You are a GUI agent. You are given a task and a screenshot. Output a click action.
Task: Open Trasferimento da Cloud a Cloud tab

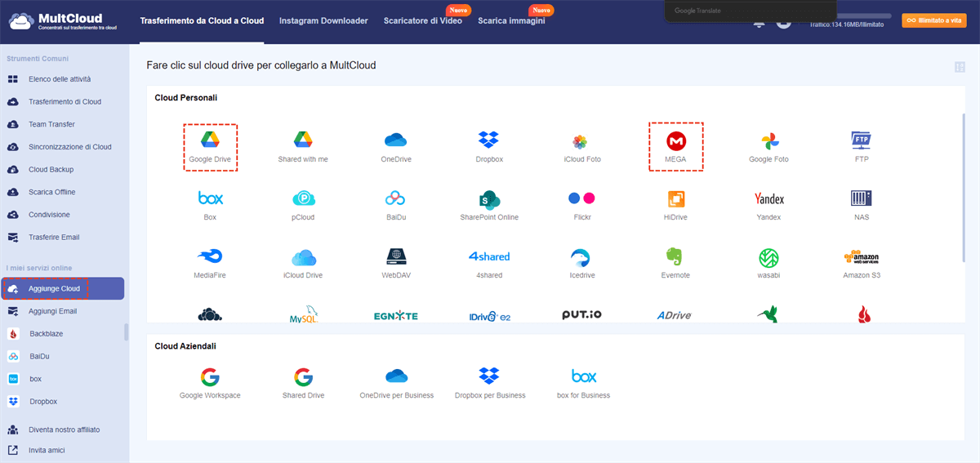[x=202, y=20]
